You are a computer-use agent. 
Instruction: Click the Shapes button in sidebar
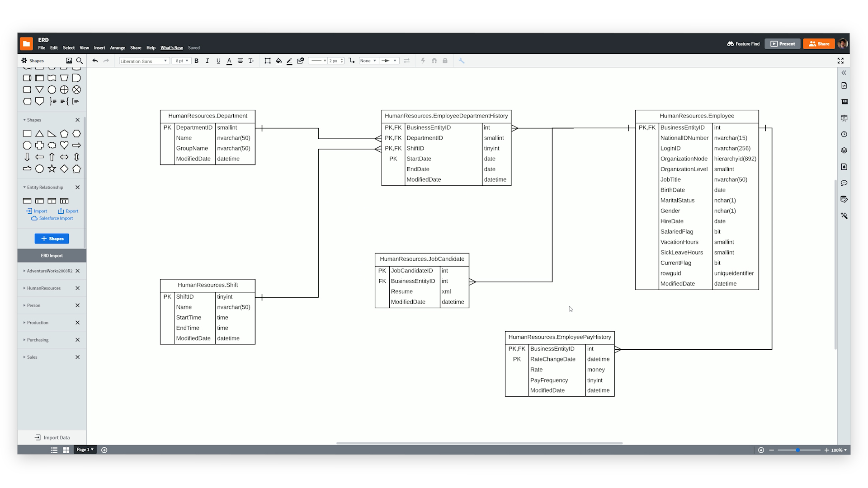pyautogui.click(x=52, y=238)
